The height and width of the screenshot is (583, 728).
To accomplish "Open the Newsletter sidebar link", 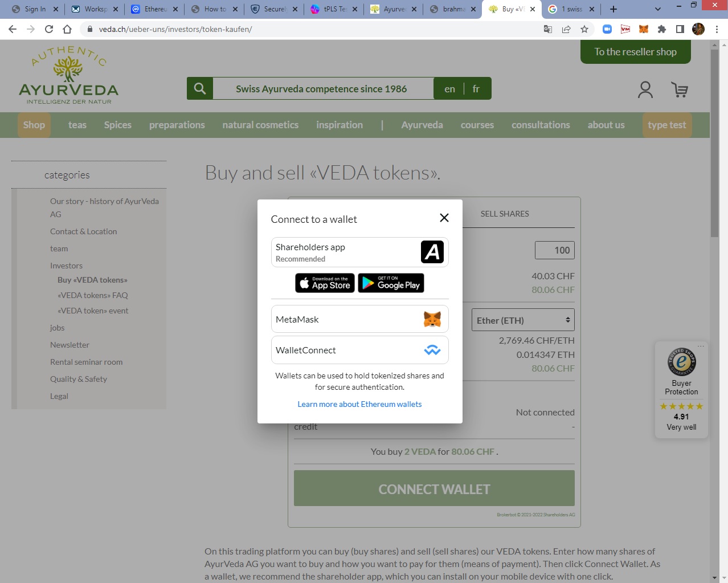I will tap(69, 345).
